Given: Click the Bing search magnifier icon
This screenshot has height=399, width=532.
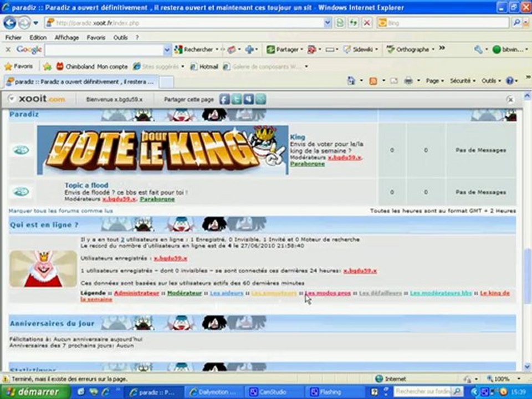Looking at the screenshot, I should (x=516, y=23).
